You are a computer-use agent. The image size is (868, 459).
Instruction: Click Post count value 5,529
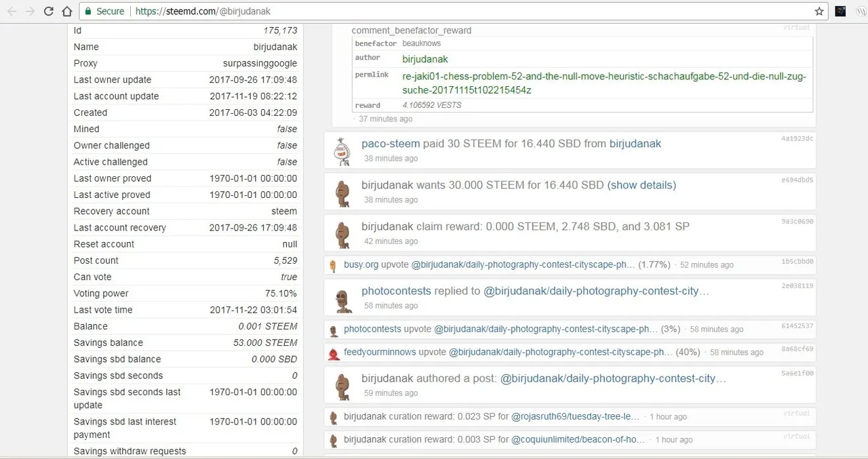[x=285, y=260]
